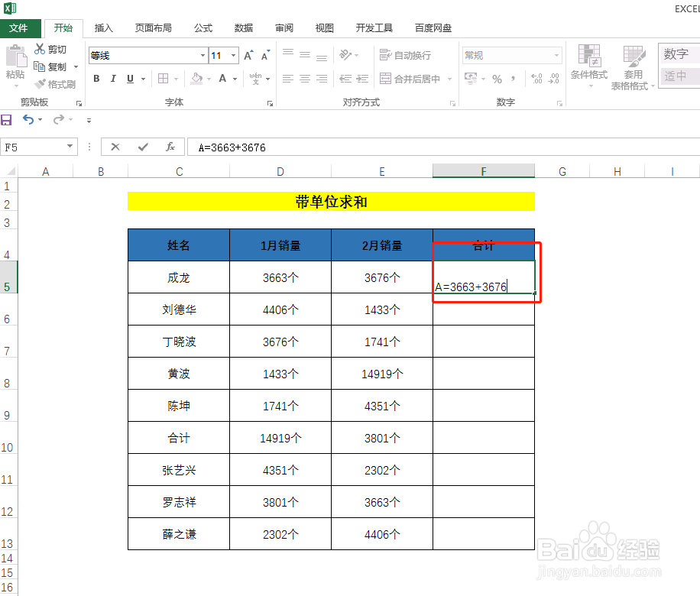This screenshot has width=700, height=596.
Task: Switch to the 插入 ribbon tab
Action: pyautogui.click(x=104, y=28)
